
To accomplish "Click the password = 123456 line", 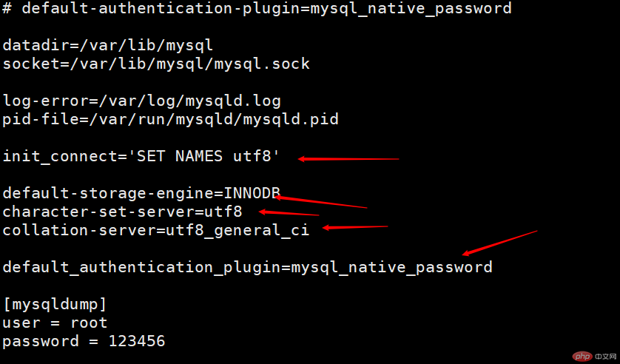I will tap(84, 341).
